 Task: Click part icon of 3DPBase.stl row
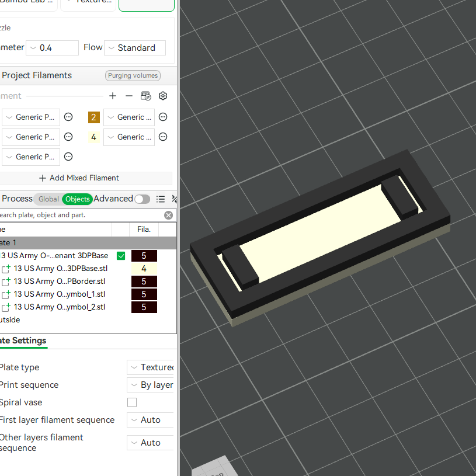tap(6, 269)
